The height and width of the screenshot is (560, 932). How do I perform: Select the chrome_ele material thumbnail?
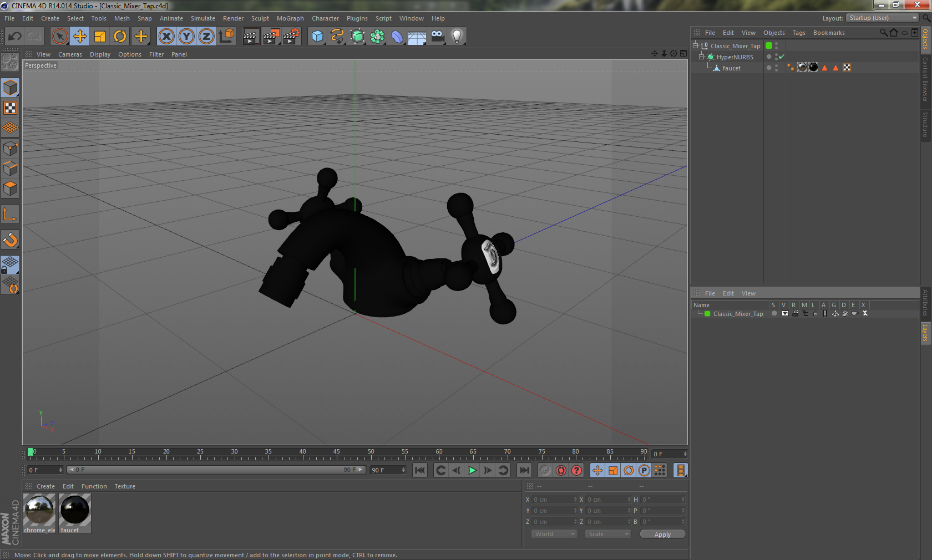(x=39, y=513)
